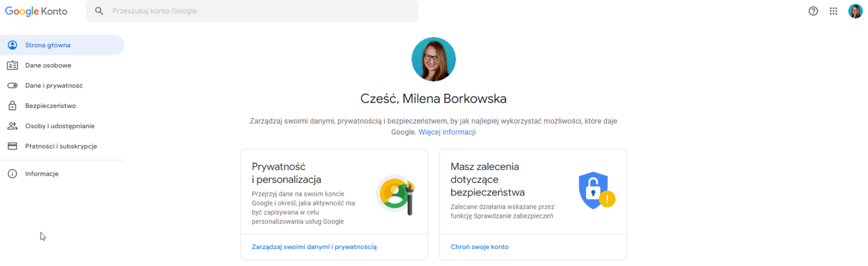
Task: Open the Dane osobowe menu label
Action: pyautogui.click(x=48, y=66)
